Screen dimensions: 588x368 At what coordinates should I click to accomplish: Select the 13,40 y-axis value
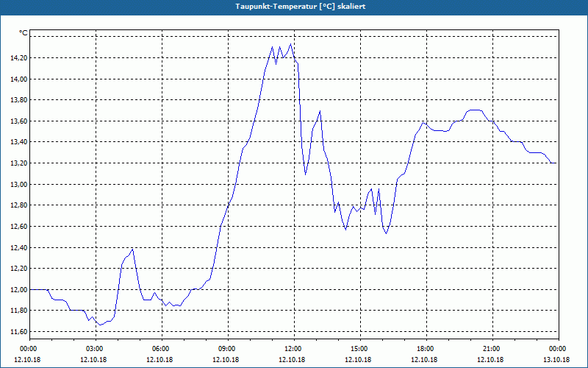(19, 142)
